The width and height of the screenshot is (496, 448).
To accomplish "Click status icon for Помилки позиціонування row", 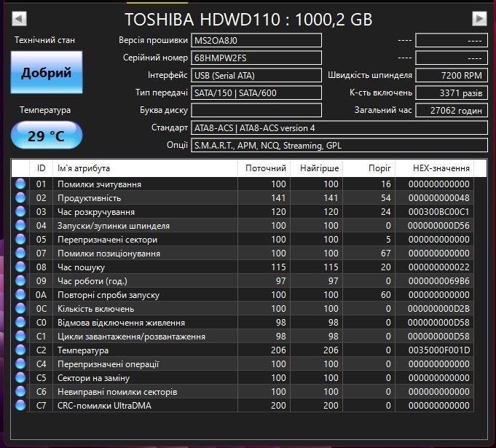I will click(x=20, y=253).
